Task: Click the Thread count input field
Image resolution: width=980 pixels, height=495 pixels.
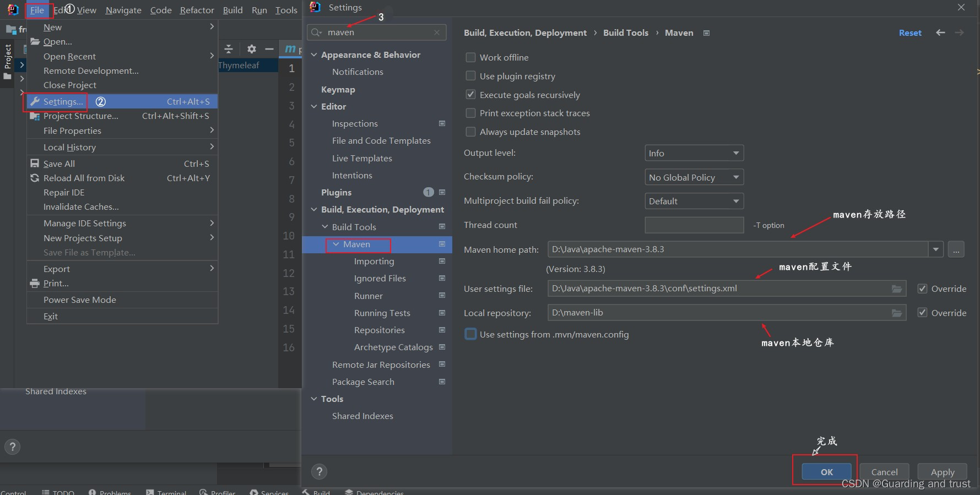Action: (694, 225)
